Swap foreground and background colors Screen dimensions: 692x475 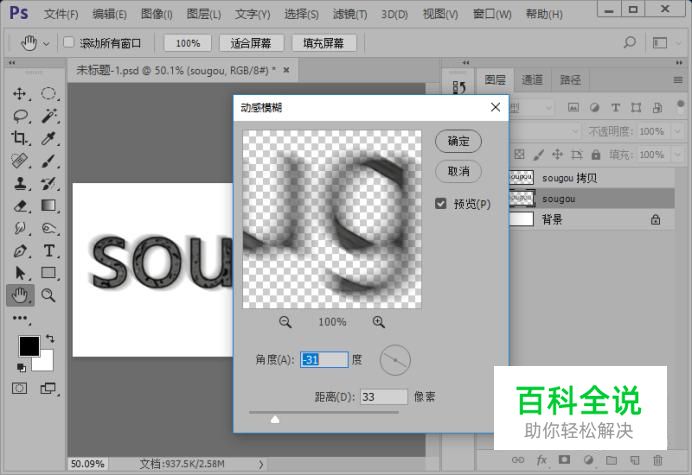pyautogui.click(x=50, y=339)
